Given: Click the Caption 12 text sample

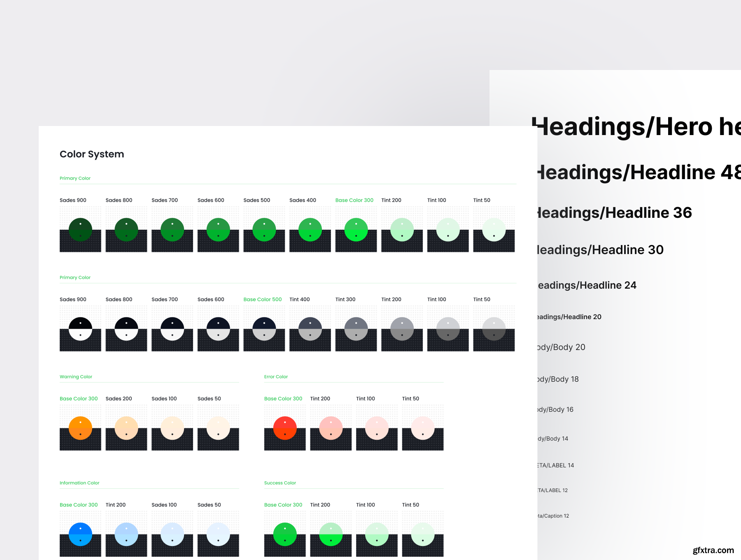Looking at the screenshot, I should (554, 516).
